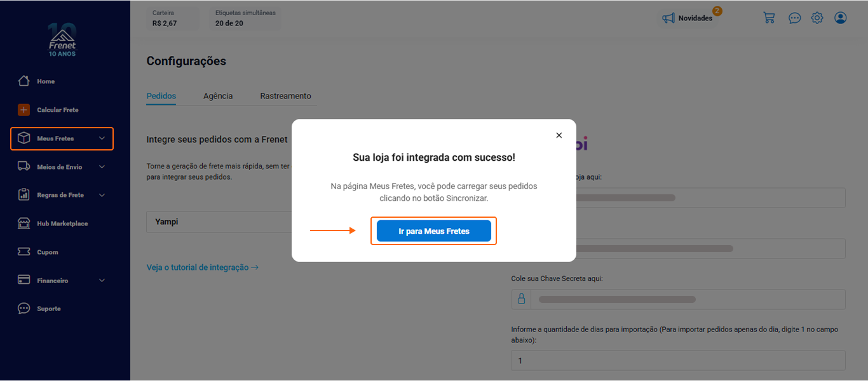This screenshot has width=868, height=381.
Task: Expand the Meios de Envio chevron
Action: point(102,167)
